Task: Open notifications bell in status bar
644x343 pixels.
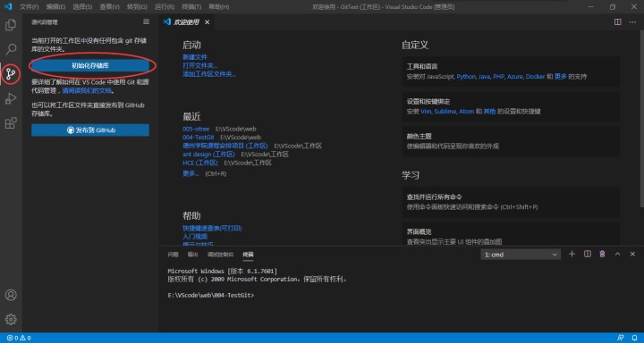Action: click(634, 338)
